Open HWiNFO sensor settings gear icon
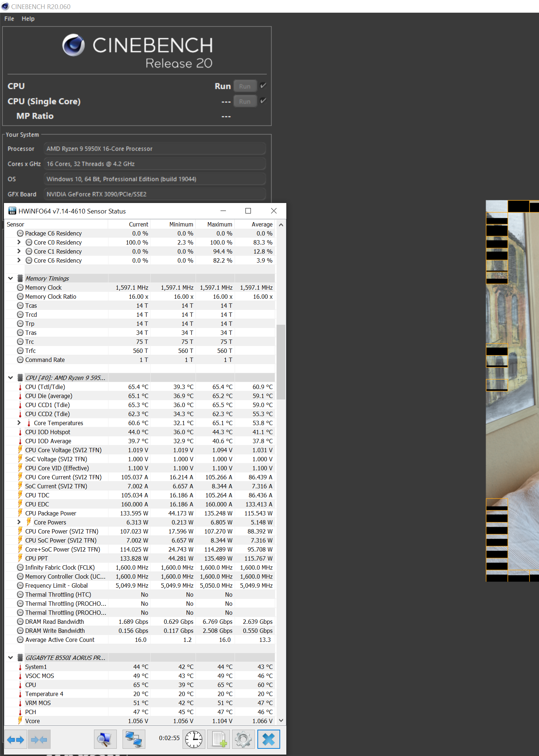Image resolution: width=539 pixels, height=756 pixels. (x=243, y=739)
